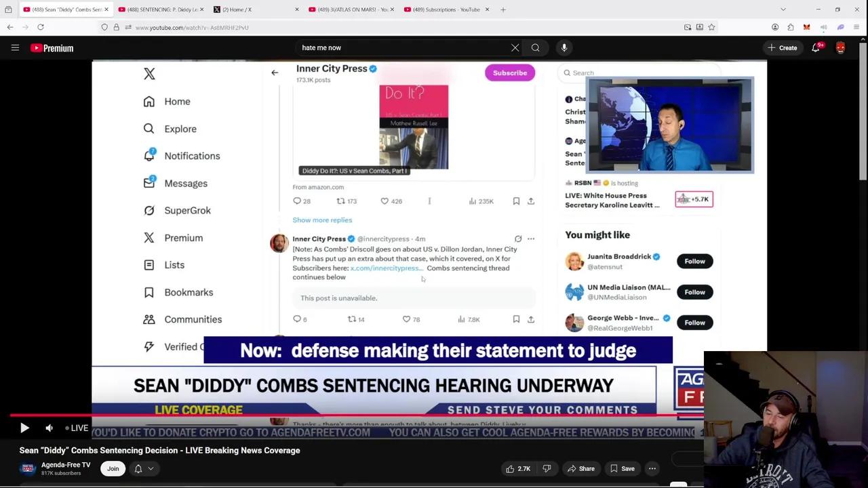Screen dimensions: 868x488
Task: Open a new browser tab
Action: [503, 9]
